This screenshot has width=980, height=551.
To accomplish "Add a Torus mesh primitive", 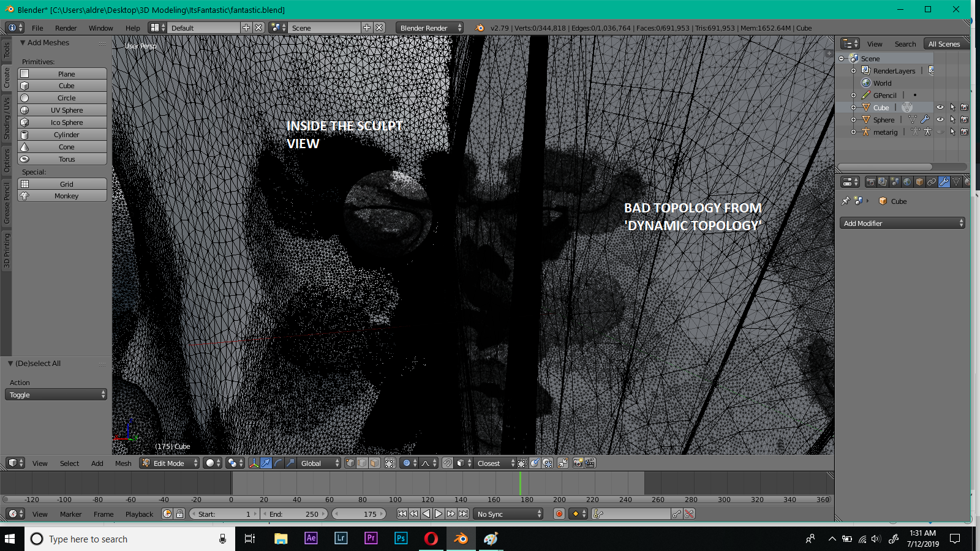I will (x=62, y=159).
